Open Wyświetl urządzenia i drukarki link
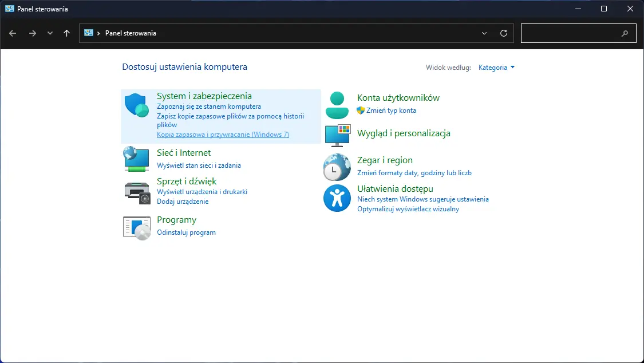Screen dimensions: 644x363 click(202, 192)
